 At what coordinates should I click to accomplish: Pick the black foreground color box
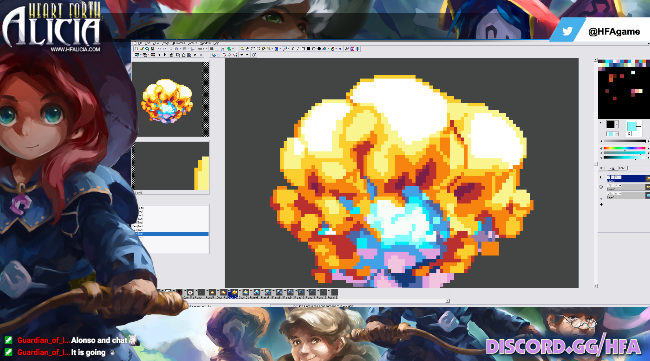[610, 124]
